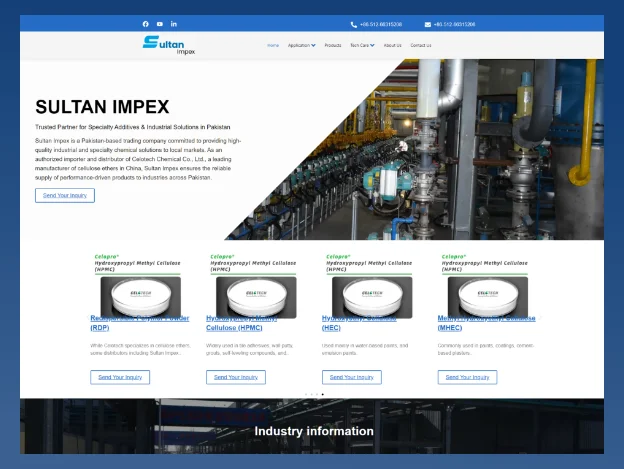Send inquiry for the MHEC product

click(467, 377)
